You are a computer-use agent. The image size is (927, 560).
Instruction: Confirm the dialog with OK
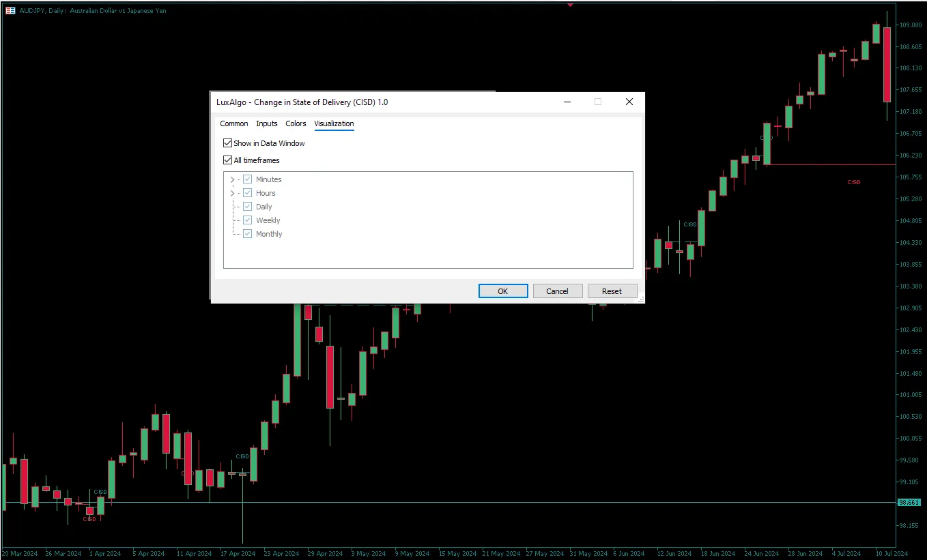[503, 291]
